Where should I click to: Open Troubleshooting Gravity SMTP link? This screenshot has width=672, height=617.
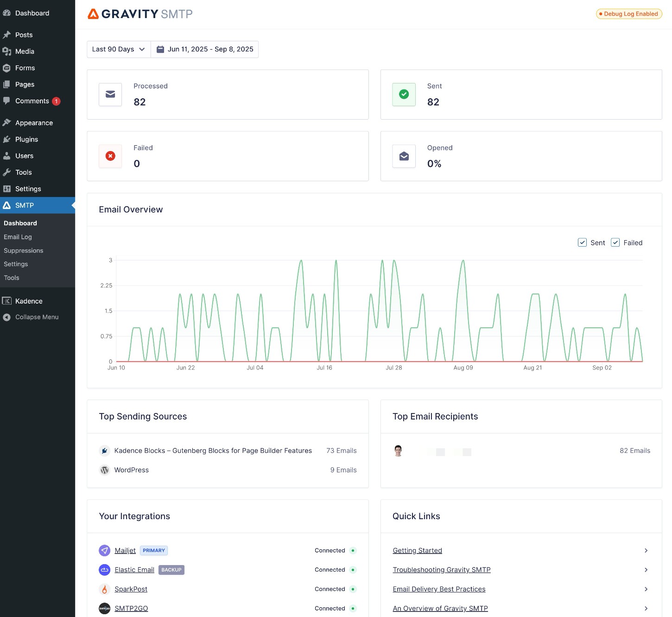[442, 570]
